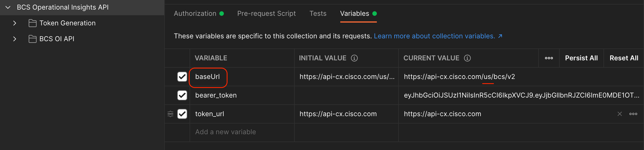Disable the bearer_token variable checkbox
The image size is (644, 150).
pyautogui.click(x=182, y=95)
